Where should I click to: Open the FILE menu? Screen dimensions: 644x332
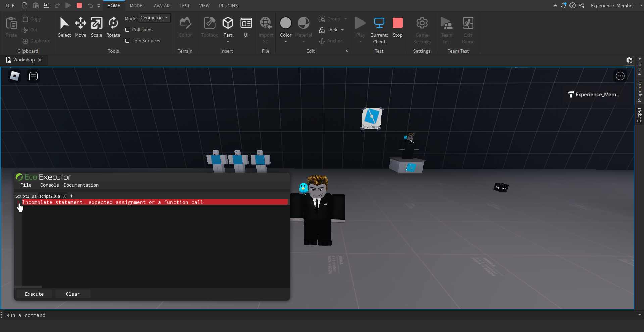pyautogui.click(x=10, y=6)
